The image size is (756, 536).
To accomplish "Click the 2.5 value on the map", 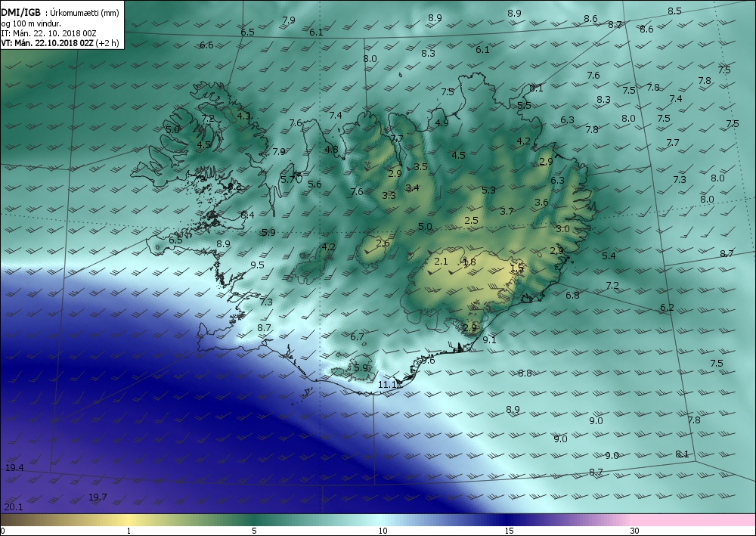I will (x=471, y=220).
